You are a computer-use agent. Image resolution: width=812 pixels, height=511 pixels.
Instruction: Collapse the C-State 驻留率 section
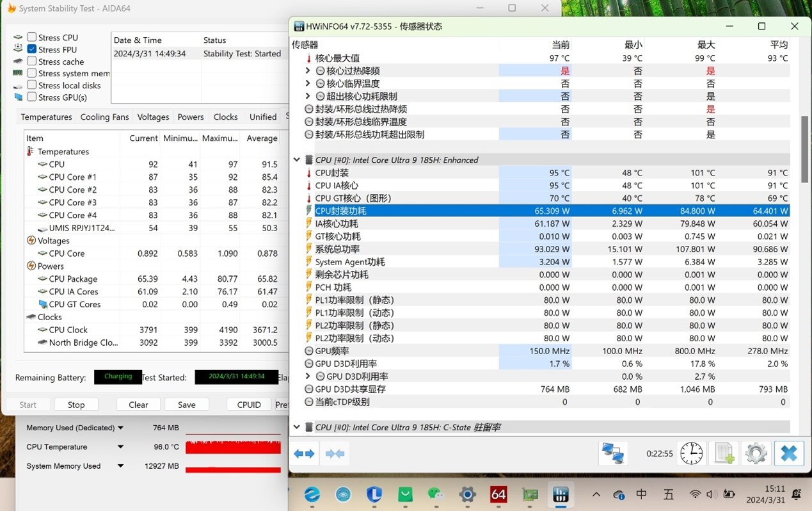(x=296, y=427)
